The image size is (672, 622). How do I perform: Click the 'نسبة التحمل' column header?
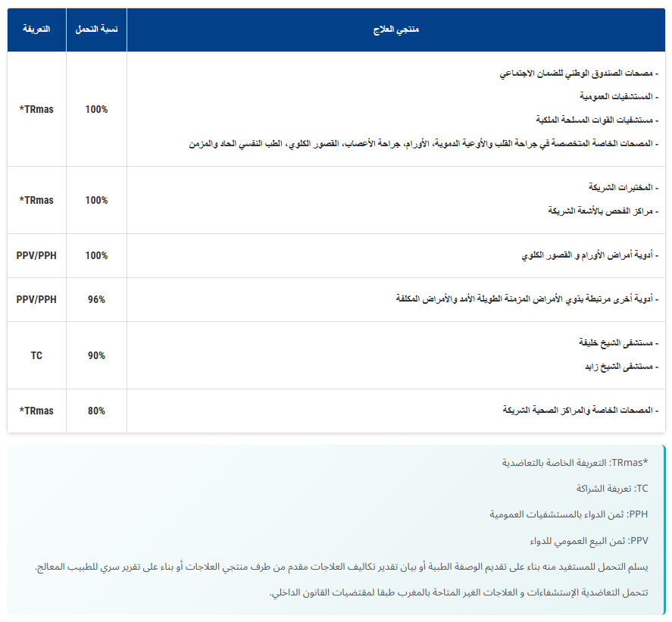coord(96,30)
